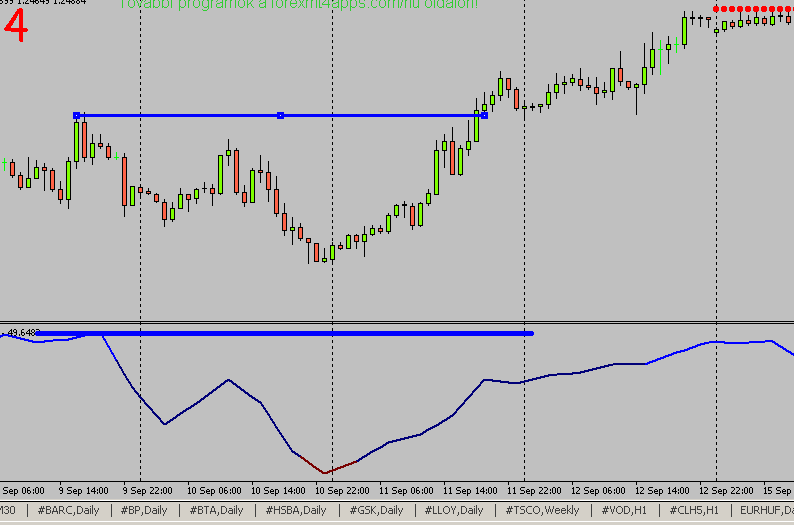Switch to the #VOD,H1 chart tab

pyautogui.click(x=624, y=510)
